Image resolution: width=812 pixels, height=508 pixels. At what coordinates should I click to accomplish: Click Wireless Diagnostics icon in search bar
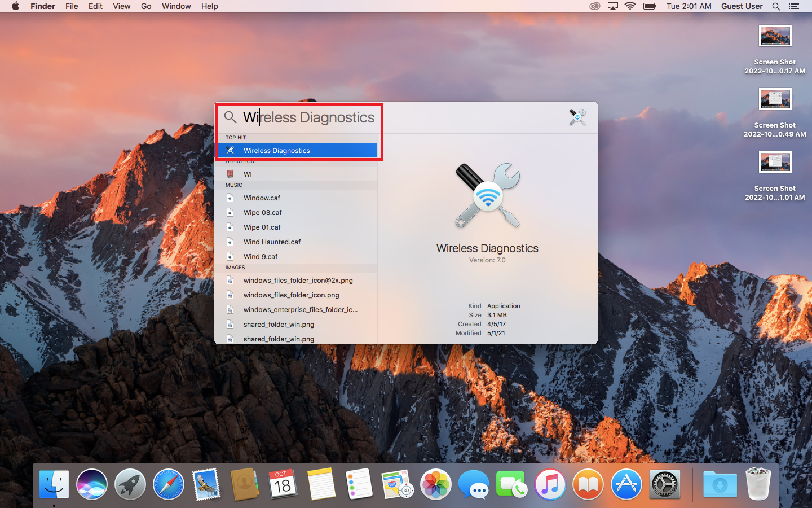click(x=577, y=117)
